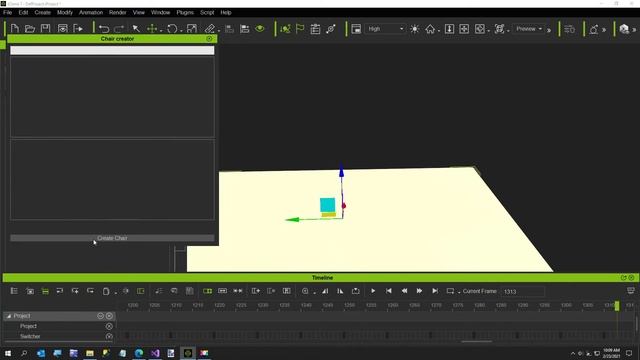Image resolution: width=640 pixels, height=360 pixels.
Task: Open the Preview mode dropdown
Action: point(529,29)
